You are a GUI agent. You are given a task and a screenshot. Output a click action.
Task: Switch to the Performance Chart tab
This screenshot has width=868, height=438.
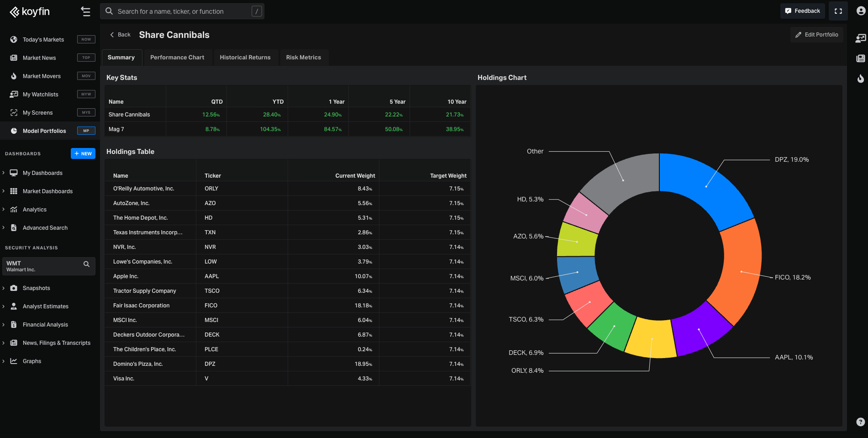177,58
